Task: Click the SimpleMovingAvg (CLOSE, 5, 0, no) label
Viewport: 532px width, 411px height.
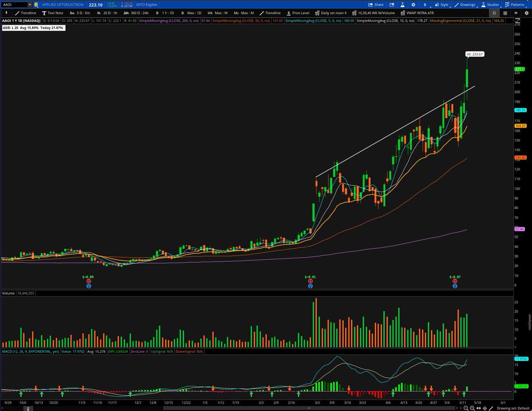Action: tap(313, 21)
